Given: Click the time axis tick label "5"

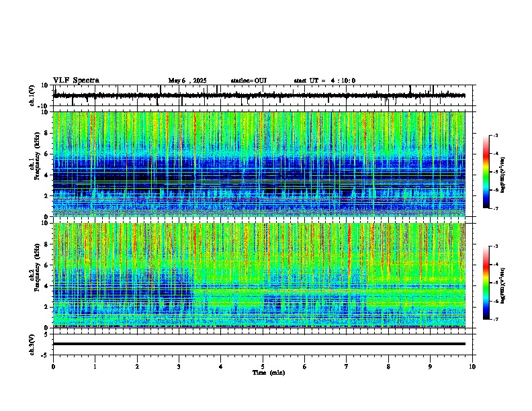Looking at the screenshot, I should tap(263, 367).
